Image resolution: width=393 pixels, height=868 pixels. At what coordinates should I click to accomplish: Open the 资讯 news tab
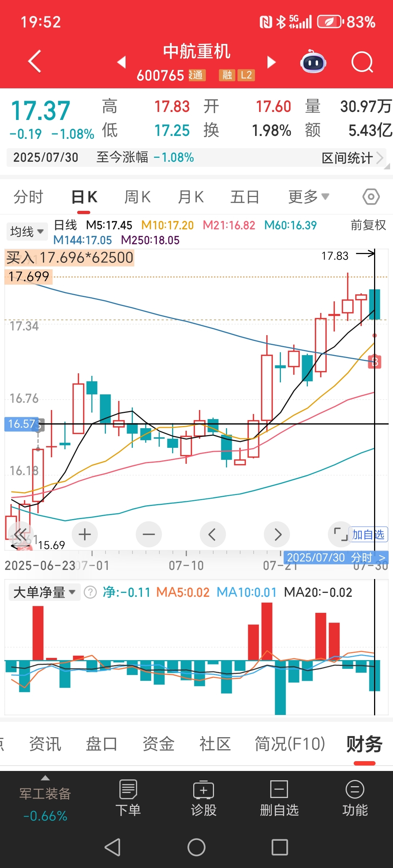click(45, 744)
